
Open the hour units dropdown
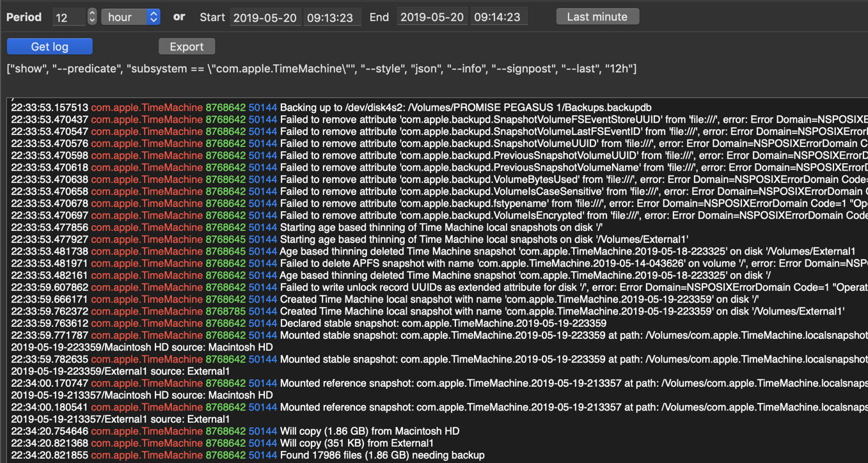(x=130, y=17)
